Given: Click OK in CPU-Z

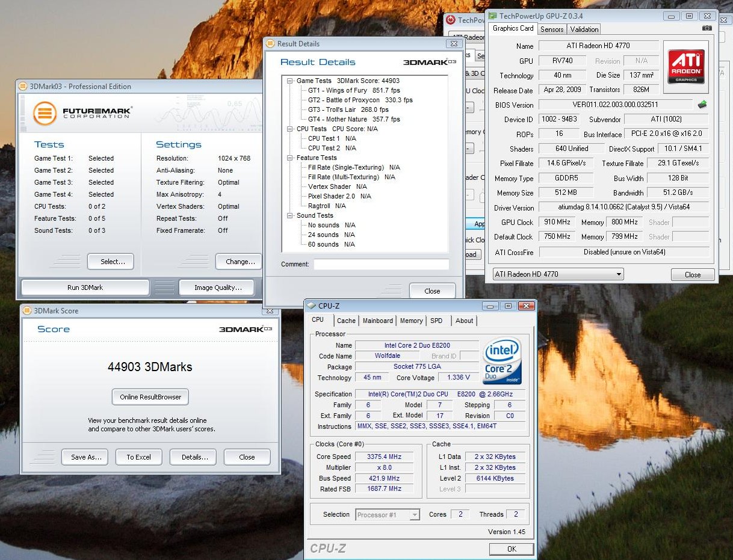Looking at the screenshot, I should point(512,549).
